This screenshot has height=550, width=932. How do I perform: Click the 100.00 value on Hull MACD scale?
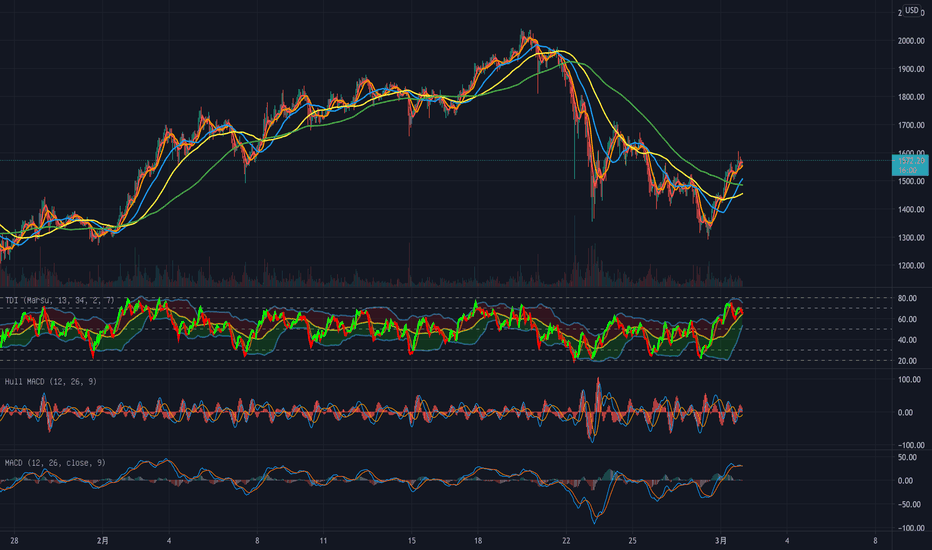pos(908,379)
